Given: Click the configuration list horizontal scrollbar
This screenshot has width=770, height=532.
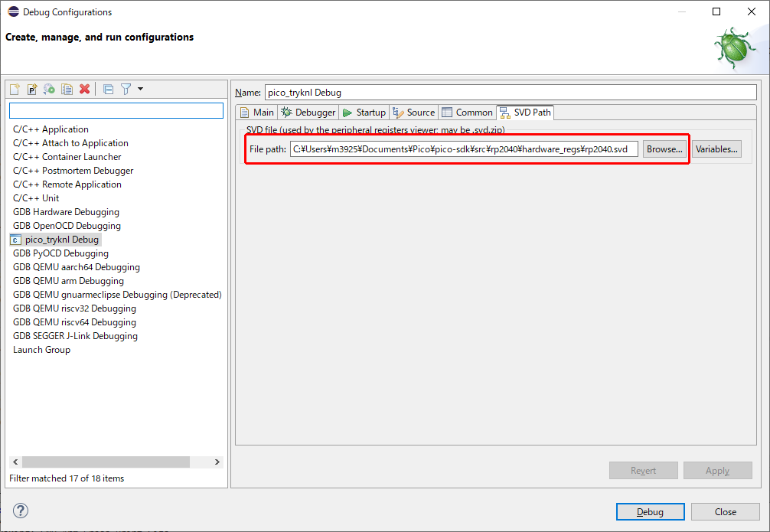Looking at the screenshot, I should click(106, 462).
